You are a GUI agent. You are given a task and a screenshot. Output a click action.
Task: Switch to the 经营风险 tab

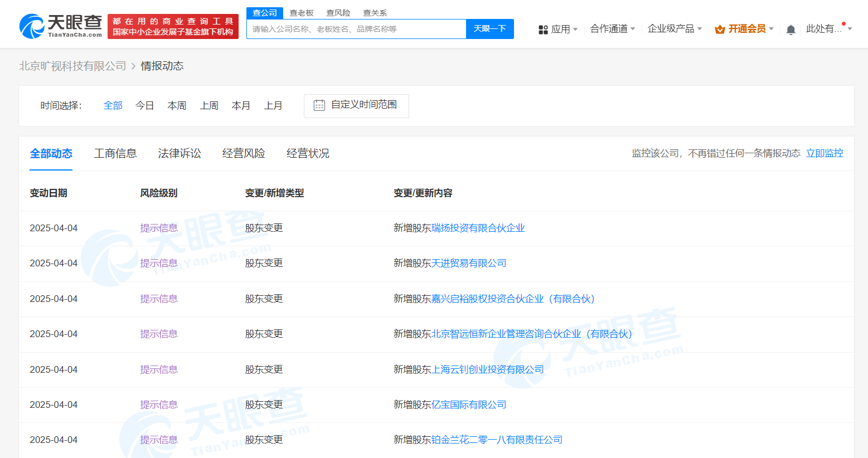(243, 153)
